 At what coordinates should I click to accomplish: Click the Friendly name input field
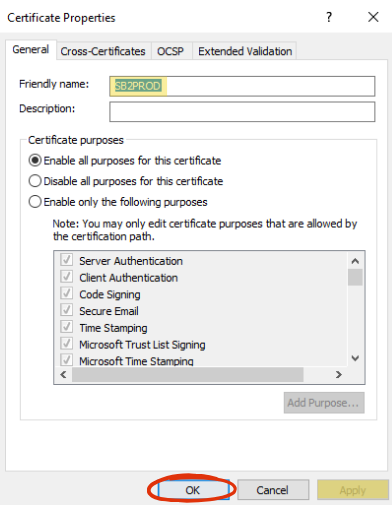pyautogui.click(x=242, y=86)
